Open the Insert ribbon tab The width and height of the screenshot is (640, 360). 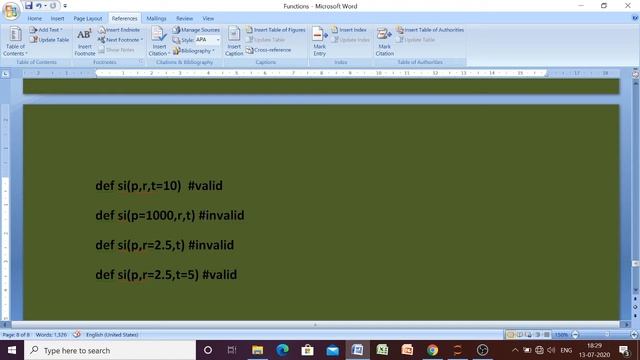[x=57, y=18]
